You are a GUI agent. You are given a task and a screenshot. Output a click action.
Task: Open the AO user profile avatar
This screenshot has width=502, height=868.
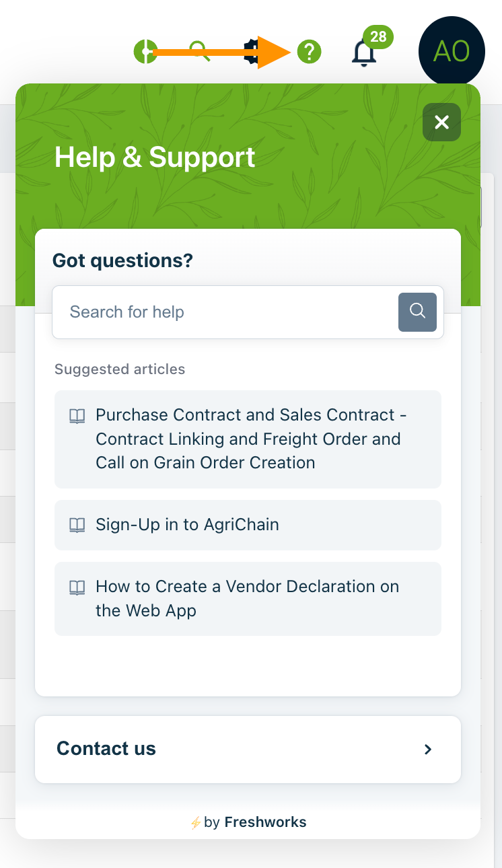(x=452, y=50)
